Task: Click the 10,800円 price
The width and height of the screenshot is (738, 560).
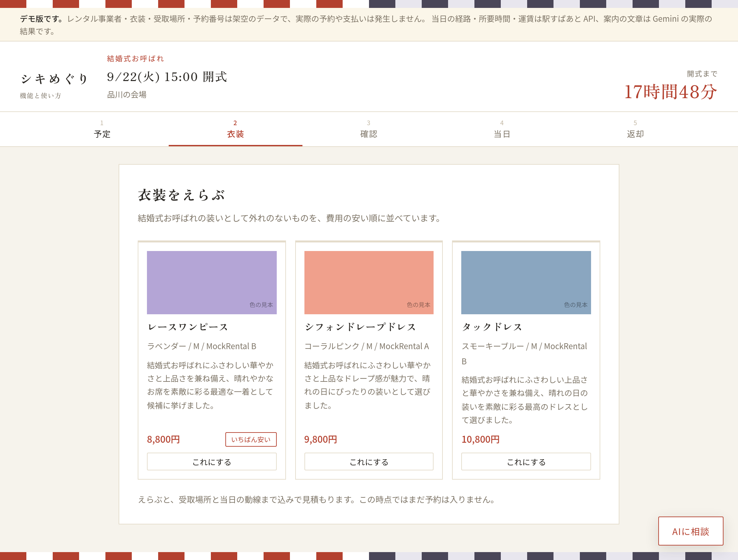Action: click(x=480, y=439)
